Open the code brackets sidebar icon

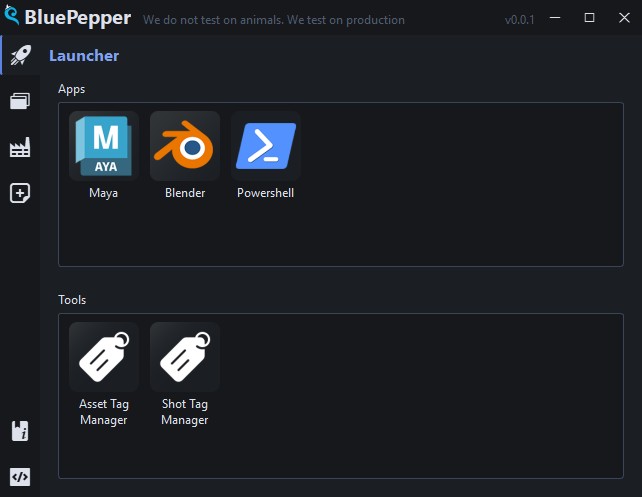(x=20, y=477)
